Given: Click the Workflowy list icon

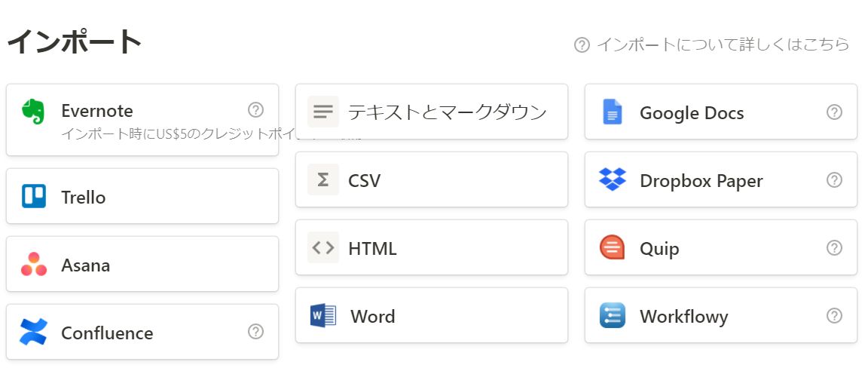Looking at the screenshot, I should pos(613,315).
